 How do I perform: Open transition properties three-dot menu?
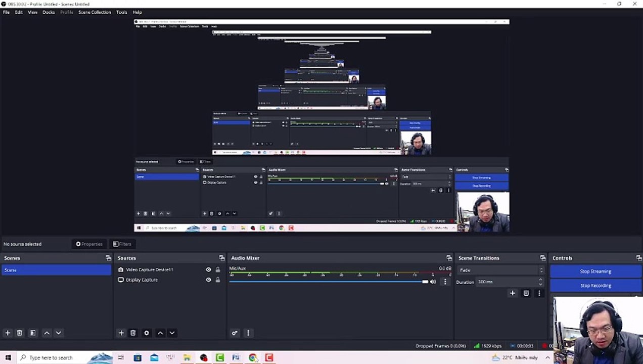[x=539, y=293]
